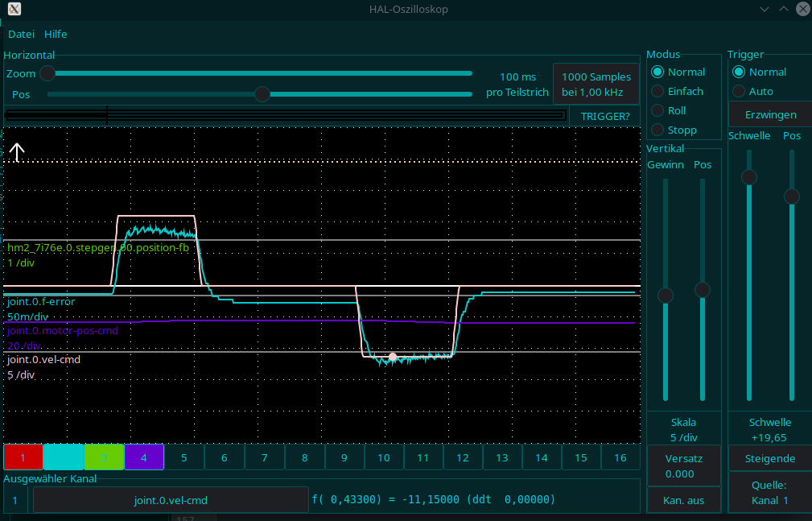812x521 pixels.
Task: Select channel 5 button
Action: pyautogui.click(x=183, y=457)
